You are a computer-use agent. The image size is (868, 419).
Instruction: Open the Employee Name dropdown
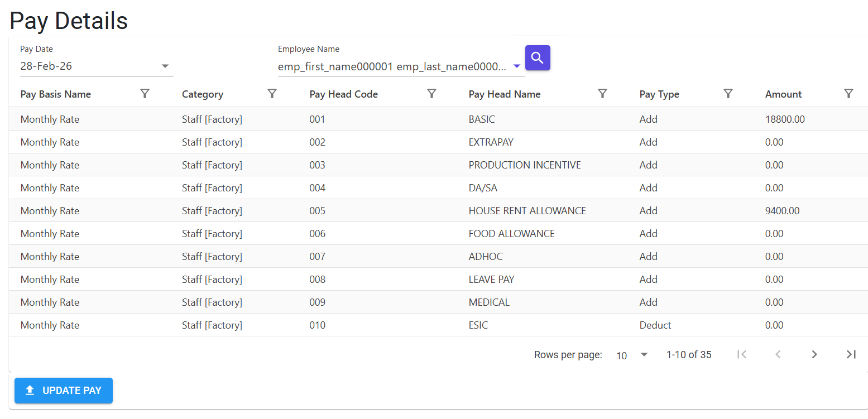pyautogui.click(x=400, y=66)
